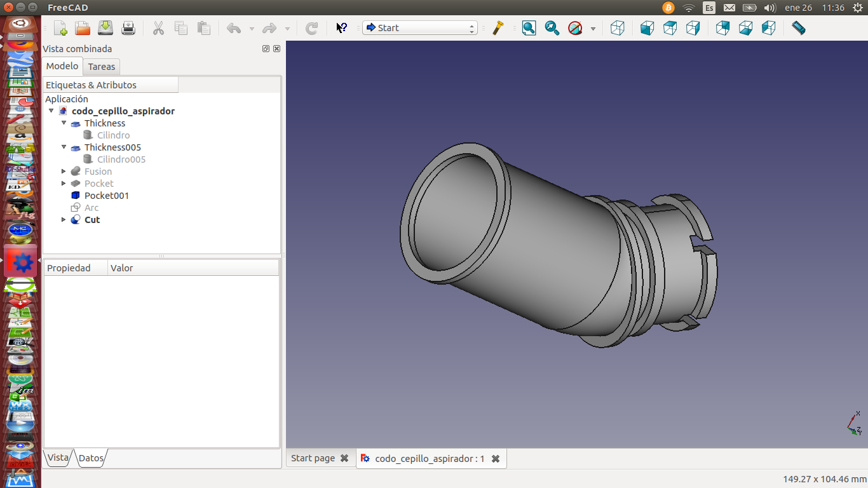Open the Start workbench dropdown
Viewport: 868px width, 488px height.
point(419,28)
